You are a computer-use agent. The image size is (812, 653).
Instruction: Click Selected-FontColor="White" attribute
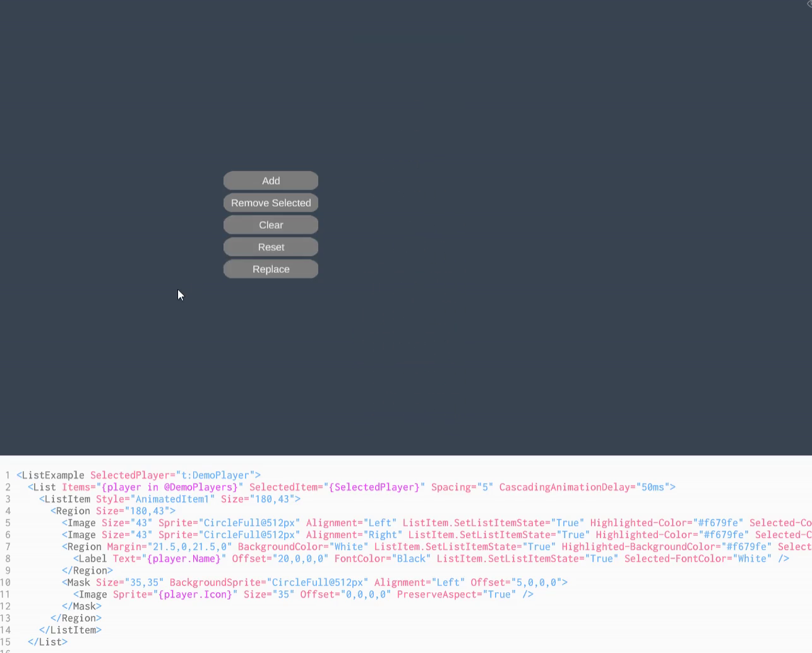pyautogui.click(x=698, y=559)
